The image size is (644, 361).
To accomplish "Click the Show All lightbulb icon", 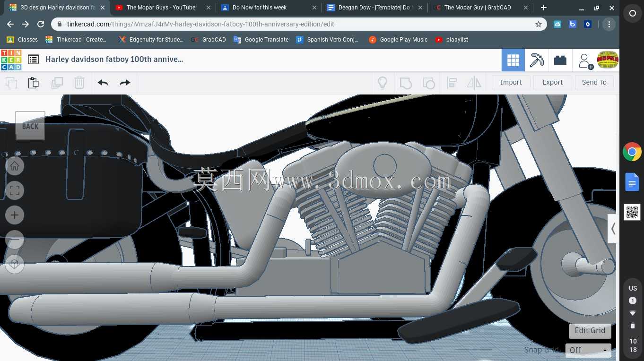I will pyautogui.click(x=383, y=83).
